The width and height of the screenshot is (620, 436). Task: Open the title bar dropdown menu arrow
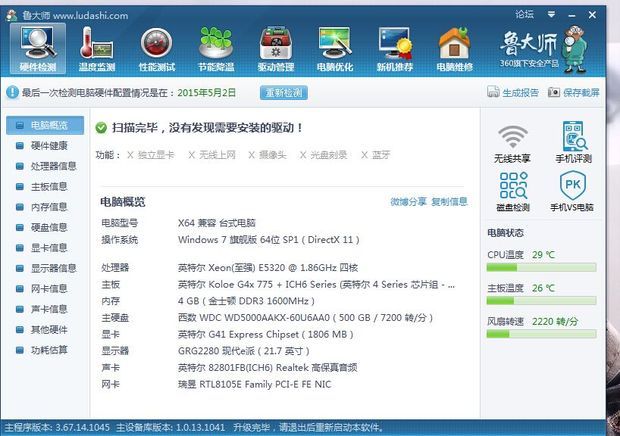point(551,15)
